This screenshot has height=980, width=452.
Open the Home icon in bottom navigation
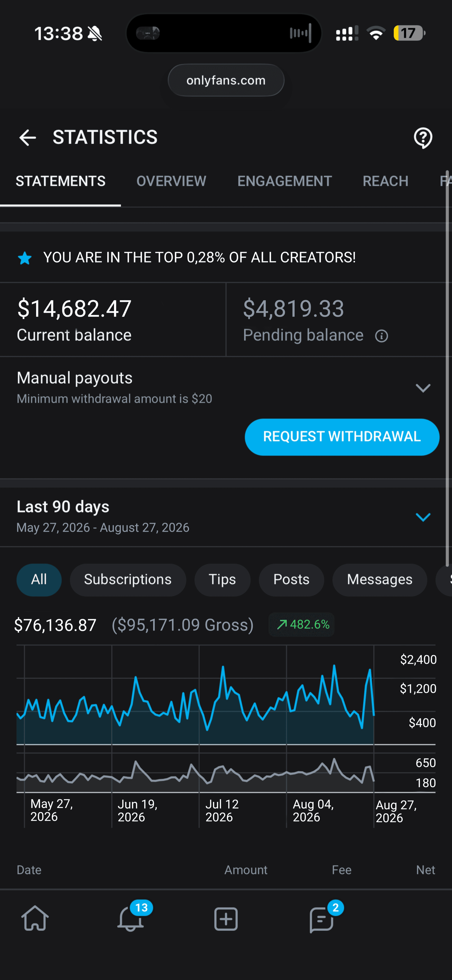tap(35, 918)
